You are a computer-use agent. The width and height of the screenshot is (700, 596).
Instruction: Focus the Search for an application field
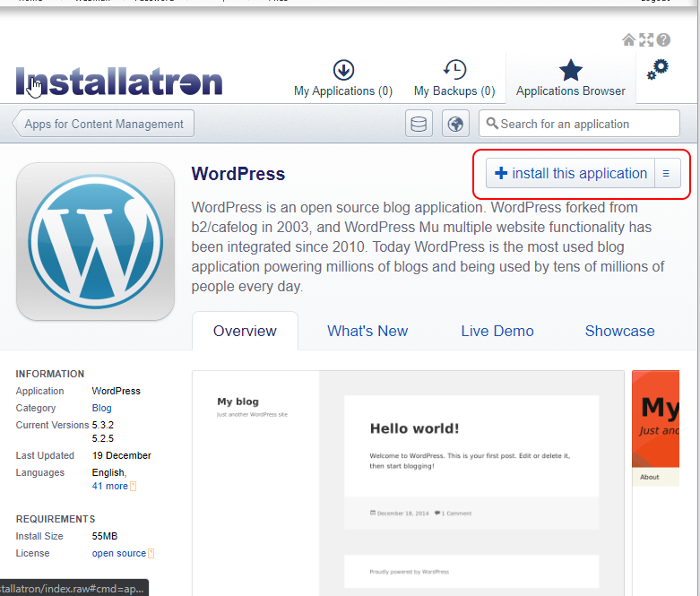(579, 124)
